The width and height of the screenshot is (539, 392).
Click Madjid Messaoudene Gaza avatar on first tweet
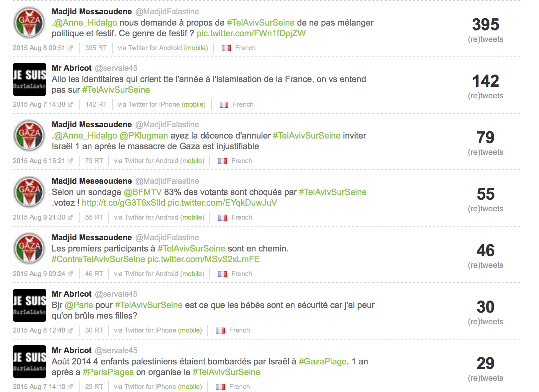(x=30, y=23)
